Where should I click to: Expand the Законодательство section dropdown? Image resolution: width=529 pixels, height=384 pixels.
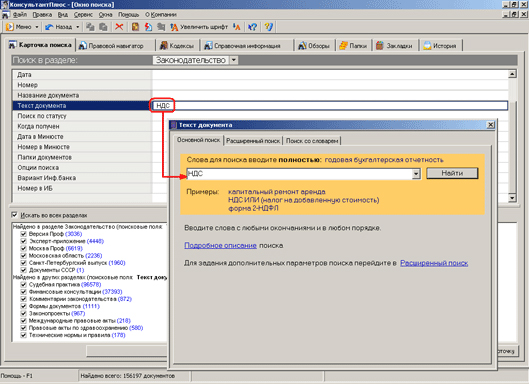(x=233, y=60)
